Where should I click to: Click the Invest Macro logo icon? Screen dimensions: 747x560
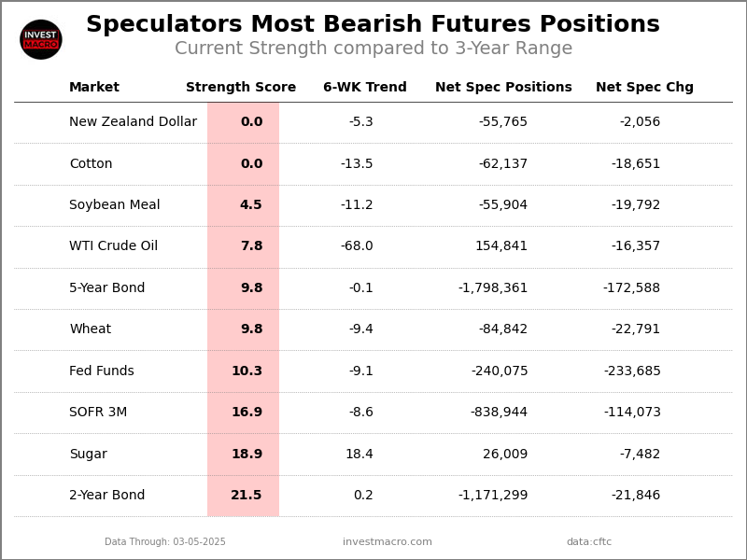coord(41,39)
